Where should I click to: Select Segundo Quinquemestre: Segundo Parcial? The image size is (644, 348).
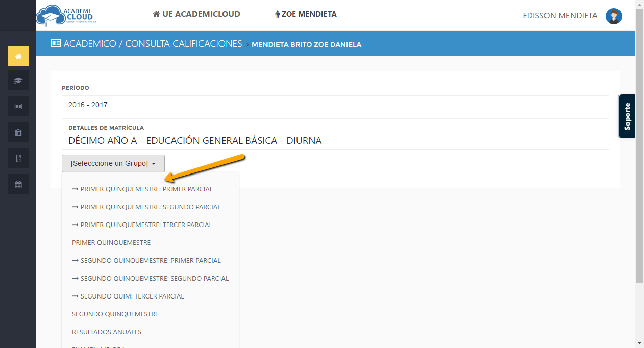(150, 278)
